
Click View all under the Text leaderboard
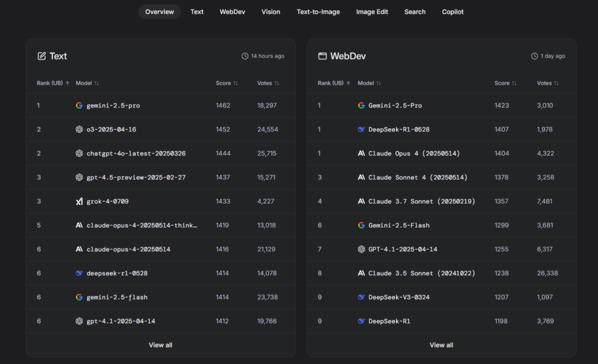(x=161, y=345)
